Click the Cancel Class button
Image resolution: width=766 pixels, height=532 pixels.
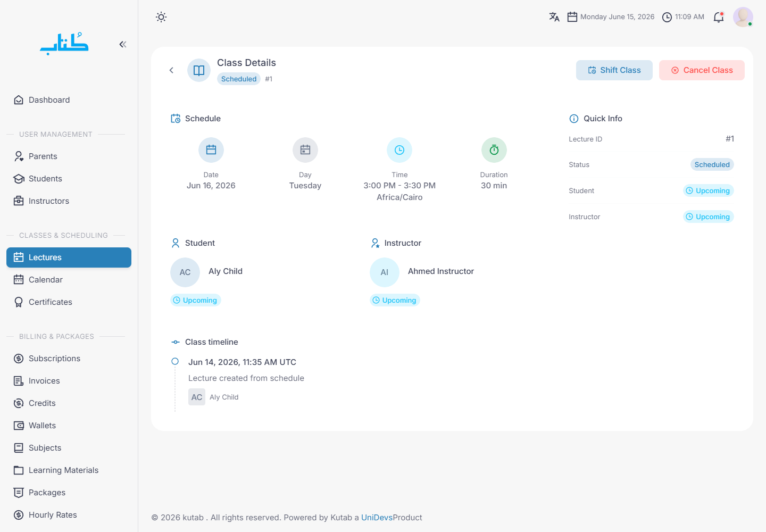(x=702, y=70)
